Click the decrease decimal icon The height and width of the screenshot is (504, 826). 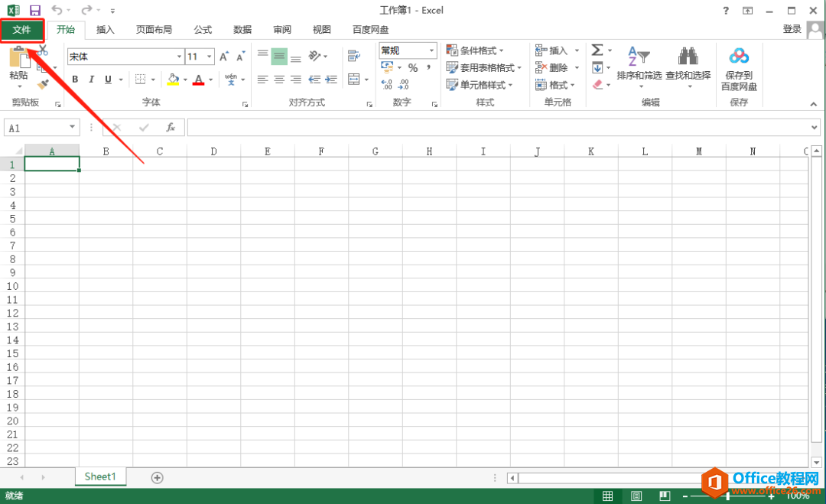click(404, 85)
